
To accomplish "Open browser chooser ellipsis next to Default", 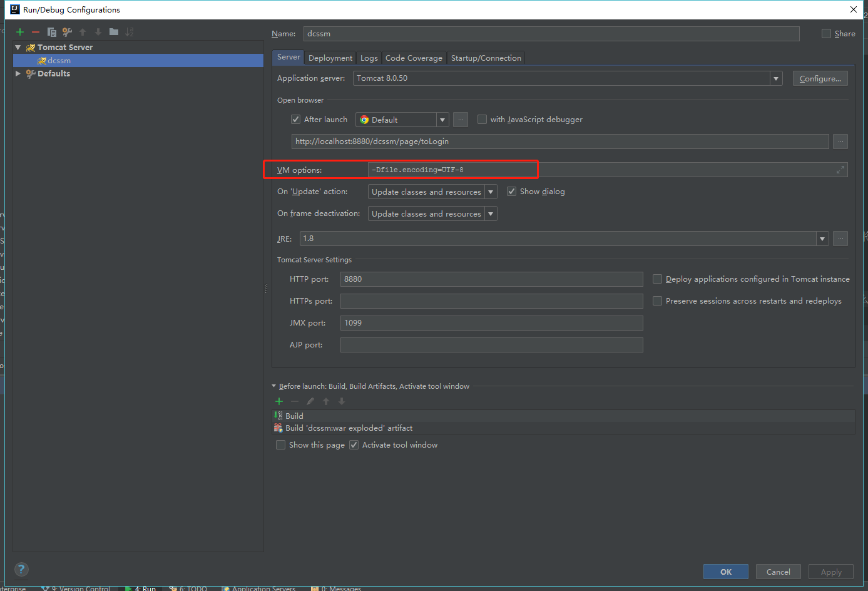I will pos(461,120).
